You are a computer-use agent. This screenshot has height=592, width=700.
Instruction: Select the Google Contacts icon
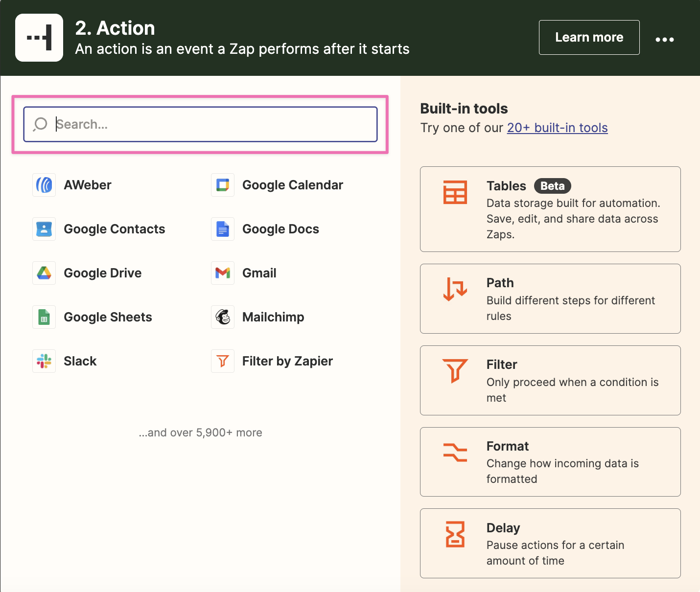44,229
